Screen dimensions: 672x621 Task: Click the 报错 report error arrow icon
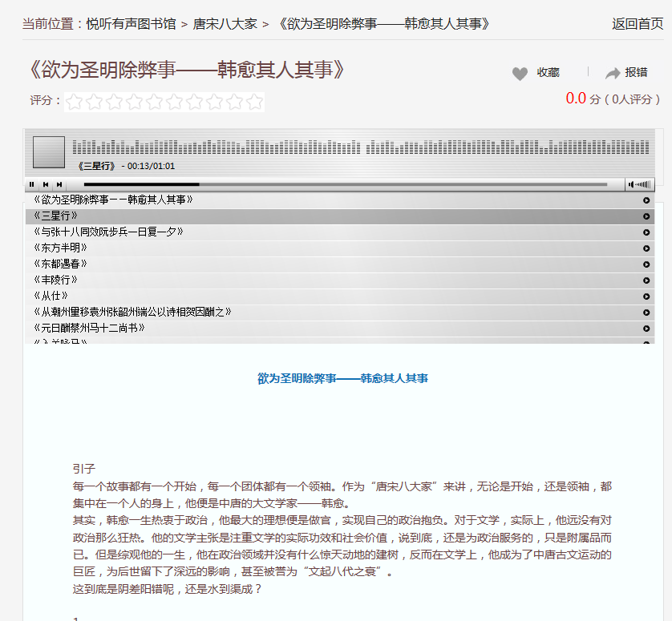pos(613,74)
